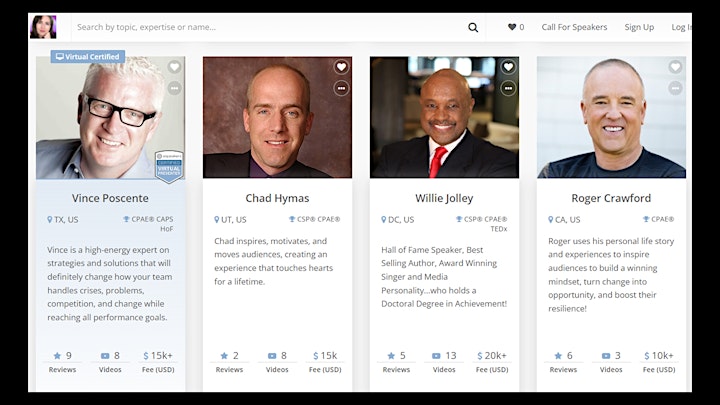The width and height of the screenshot is (720, 405).
Task: Favorite Chad Hymas with heart icon
Action: coord(341,67)
